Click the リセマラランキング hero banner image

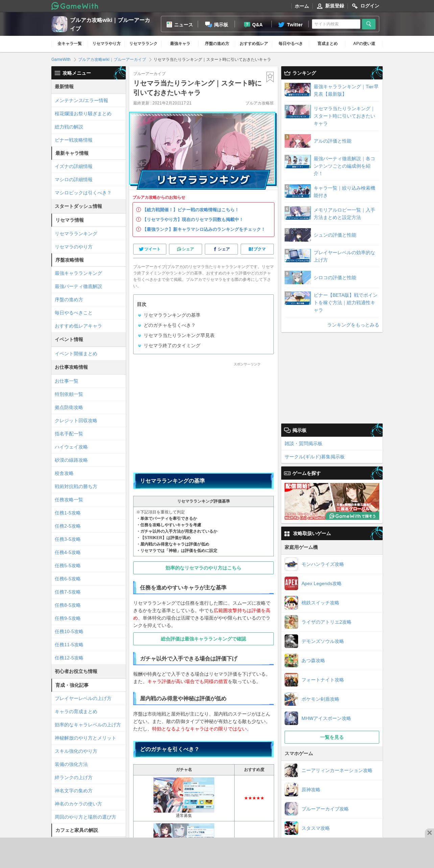tap(203, 151)
